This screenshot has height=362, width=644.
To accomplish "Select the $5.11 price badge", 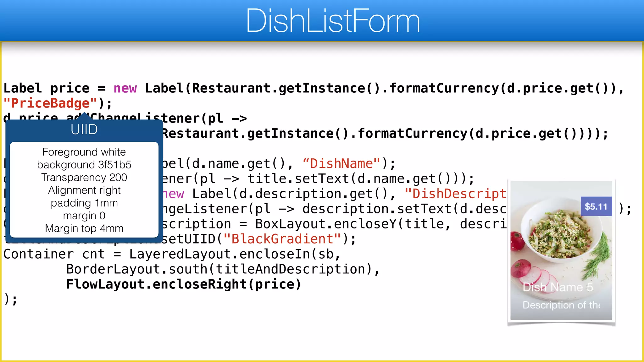I will click(x=596, y=206).
